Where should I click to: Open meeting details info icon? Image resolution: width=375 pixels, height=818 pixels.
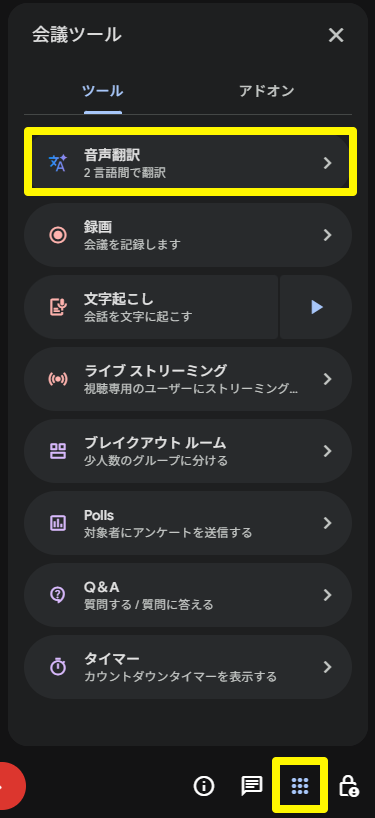[204, 785]
